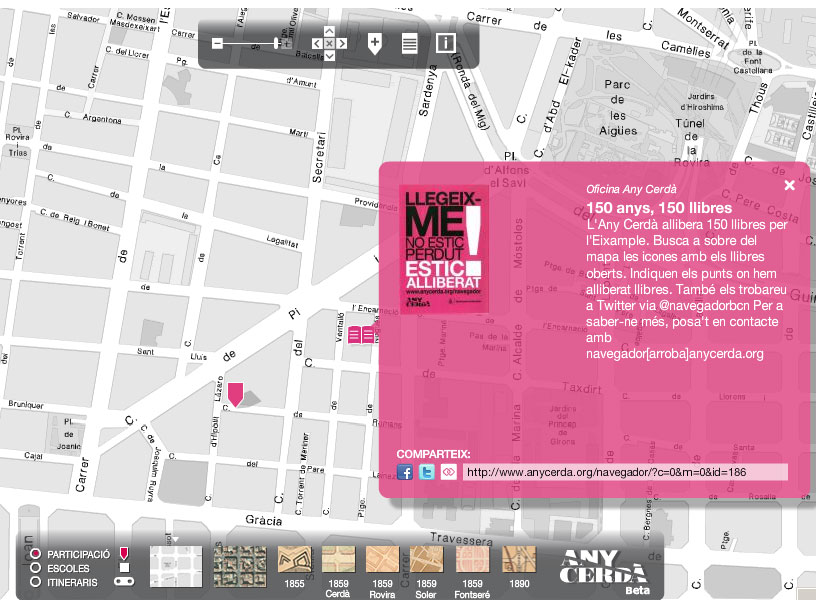This screenshot has height=600, width=816.
Task: Click the open book marker on map
Action: coord(361,335)
